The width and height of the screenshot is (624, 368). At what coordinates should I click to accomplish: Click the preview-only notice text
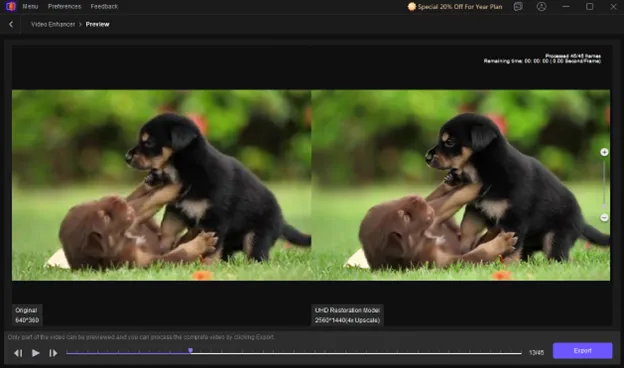point(141,337)
